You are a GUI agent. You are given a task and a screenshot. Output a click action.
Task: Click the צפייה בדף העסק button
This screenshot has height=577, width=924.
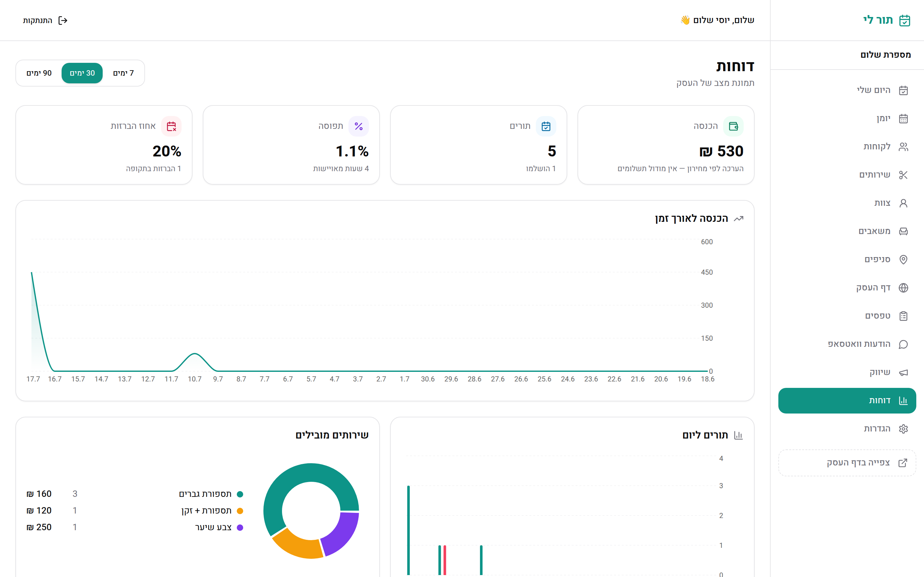coord(847,463)
